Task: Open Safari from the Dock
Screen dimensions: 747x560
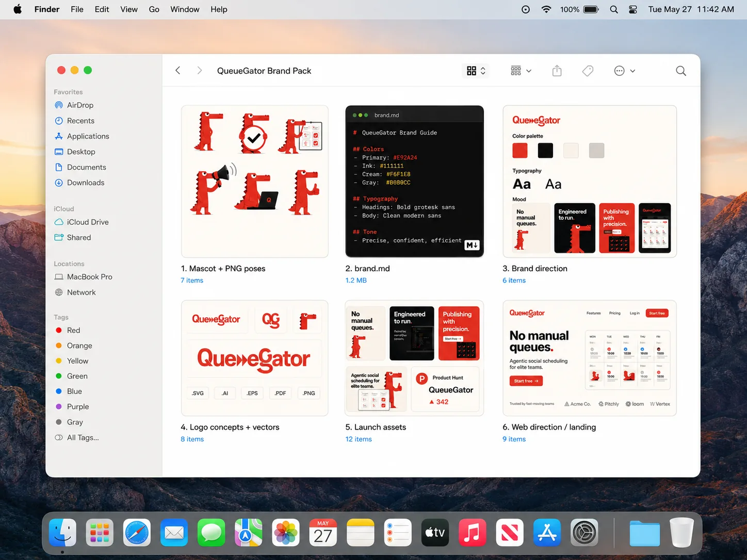Action: [x=137, y=533]
